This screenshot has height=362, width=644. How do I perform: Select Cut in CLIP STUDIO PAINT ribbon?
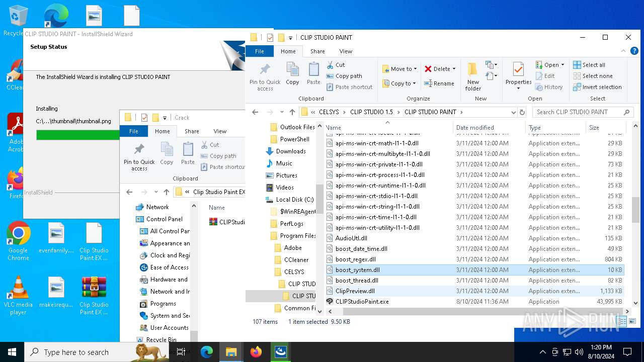(336, 65)
